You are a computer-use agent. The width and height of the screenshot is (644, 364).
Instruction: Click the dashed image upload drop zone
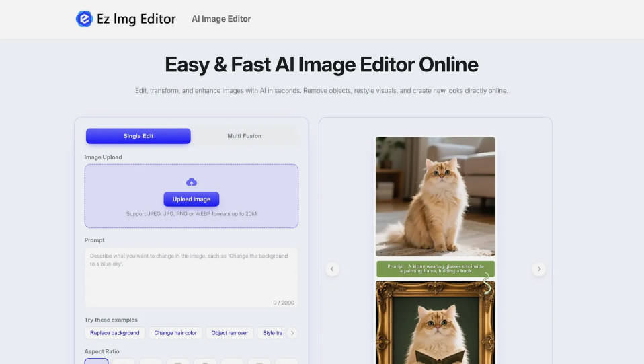coord(192,196)
